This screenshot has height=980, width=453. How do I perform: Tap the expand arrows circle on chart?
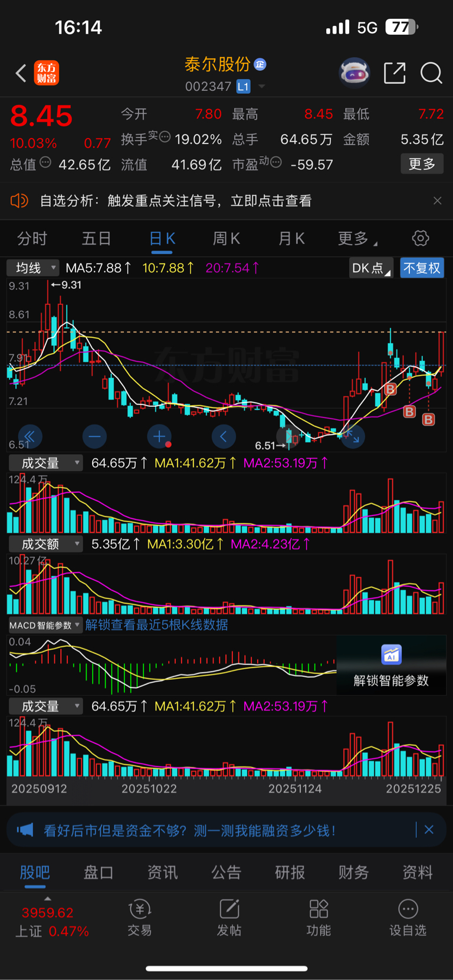tap(353, 437)
